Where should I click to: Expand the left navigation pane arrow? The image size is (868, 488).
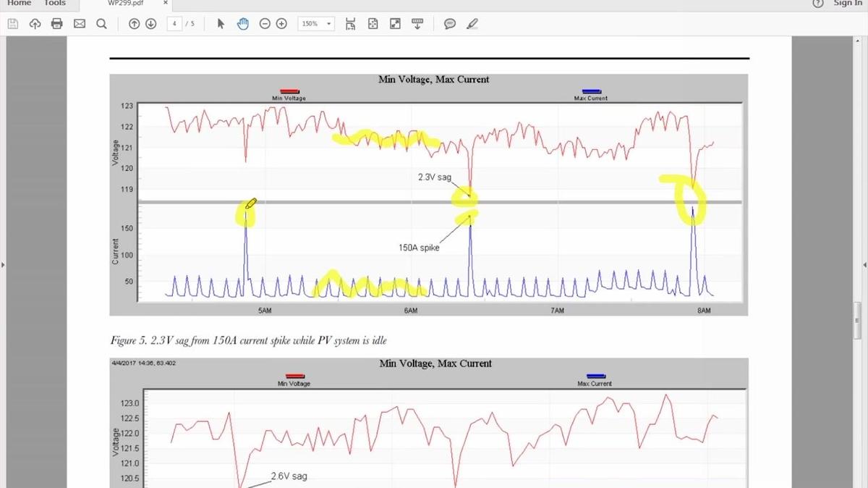pos(3,265)
